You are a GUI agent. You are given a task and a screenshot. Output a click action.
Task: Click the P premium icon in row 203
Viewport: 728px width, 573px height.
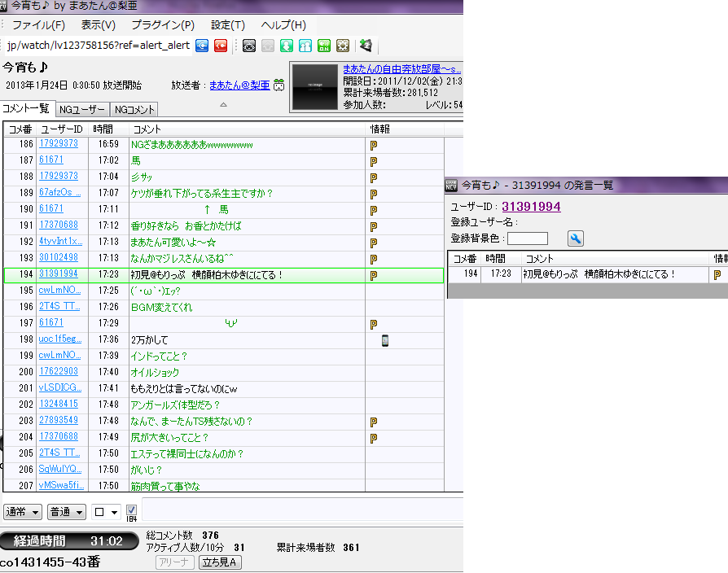coord(373,422)
